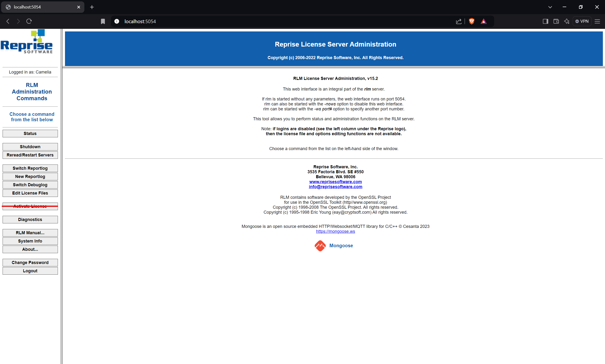The width and height of the screenshot is (605, 364).
Task: Click the site information icon
Action: click(x=117, y=21)
